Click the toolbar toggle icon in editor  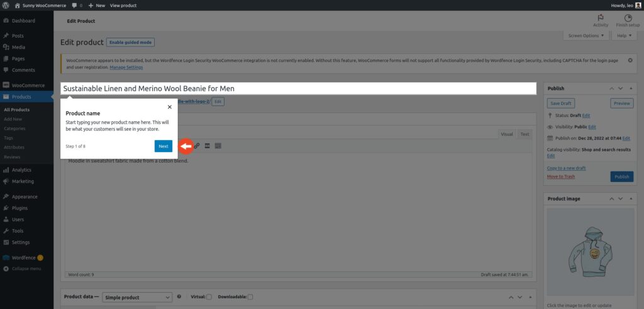(218, 146)
